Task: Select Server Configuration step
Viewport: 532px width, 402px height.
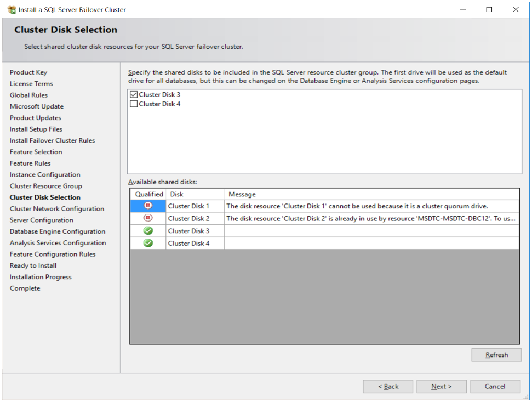Action: coord(42,220)
